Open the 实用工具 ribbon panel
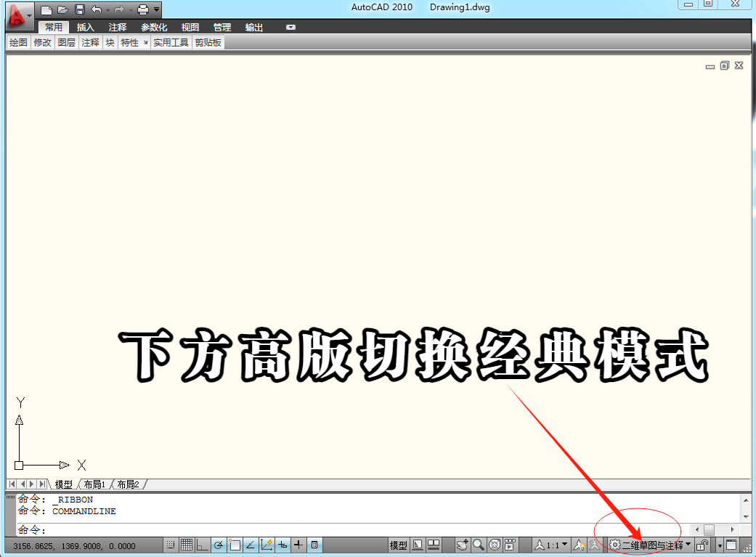Screen dimensions: 756x557 171,42
